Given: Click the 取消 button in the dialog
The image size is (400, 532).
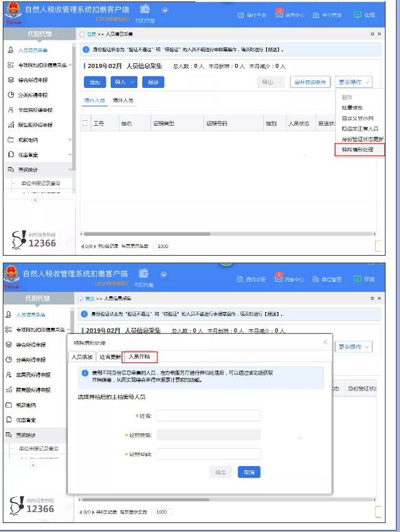Looking at the screenshot, I should (x=249, y=472).
